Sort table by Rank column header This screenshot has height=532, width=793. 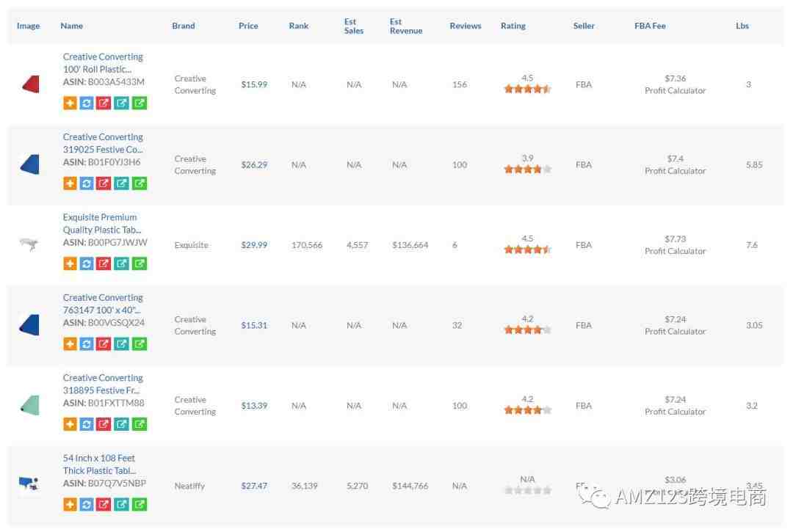point(298,26)
